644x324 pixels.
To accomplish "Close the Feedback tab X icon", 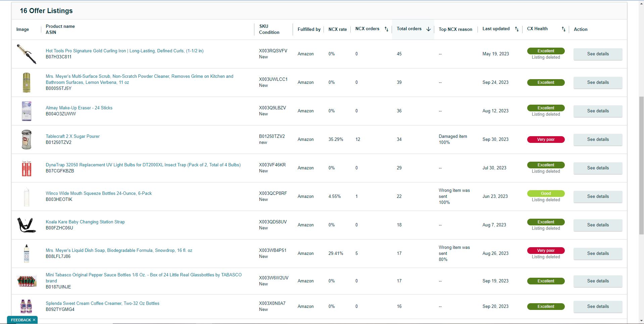I will [x=34, y=320].
